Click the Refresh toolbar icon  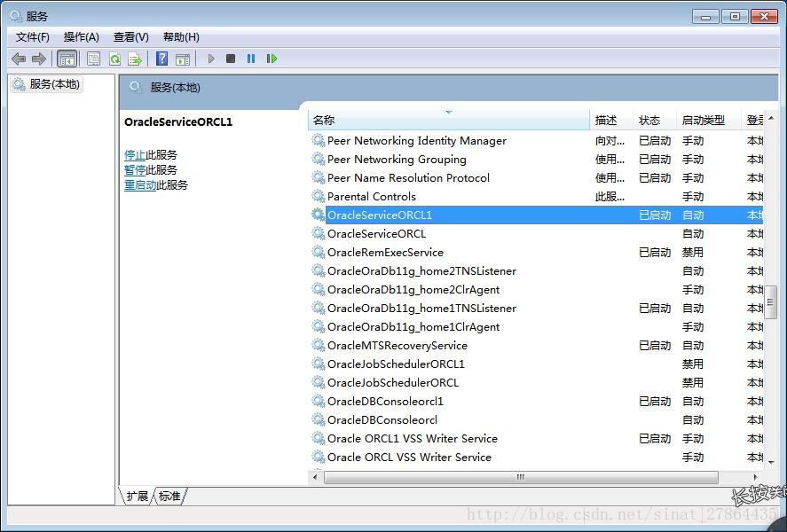pyautogui.click(x=115, y=59)
